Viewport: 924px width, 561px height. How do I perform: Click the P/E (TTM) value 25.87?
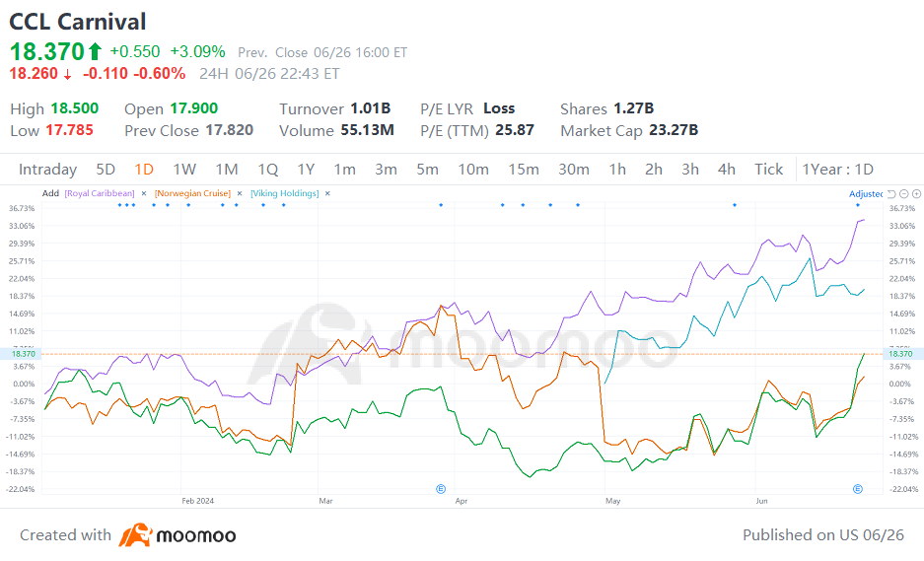(515, 130)
